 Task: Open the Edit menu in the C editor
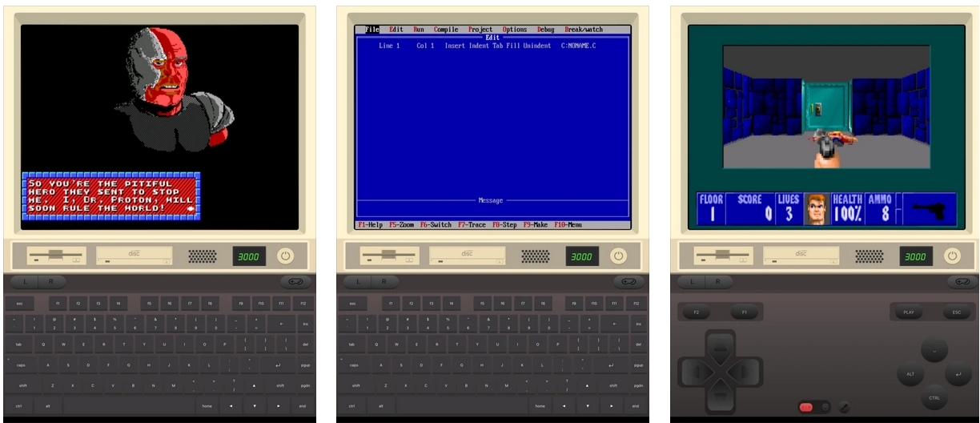[396, 30]
